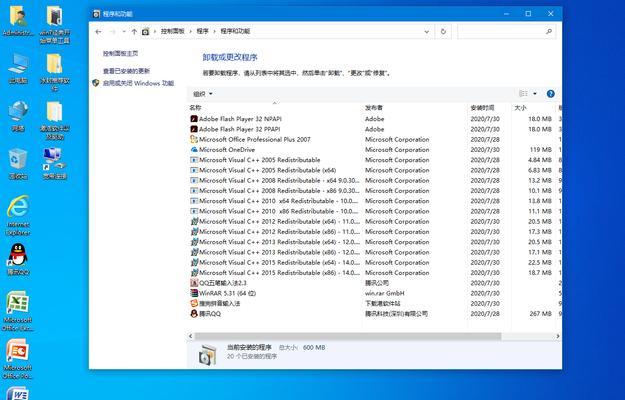Screen dimensions: 625x400
Task: Select Visual C++ 2013 Redistributable (x64) row
Action: (373, 242)
